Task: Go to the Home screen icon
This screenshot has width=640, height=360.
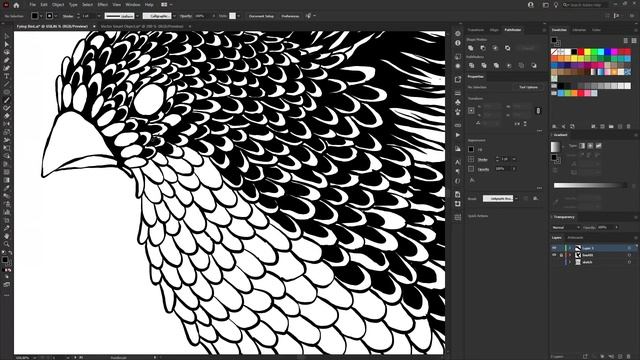Action: point(16,5)
